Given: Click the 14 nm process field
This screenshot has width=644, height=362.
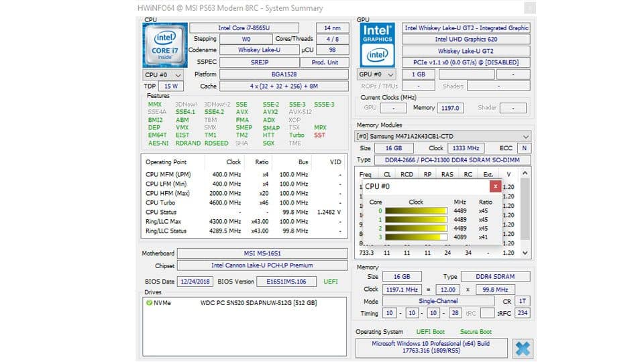Looking at the screenshot, I should click(x=332, y=28).
